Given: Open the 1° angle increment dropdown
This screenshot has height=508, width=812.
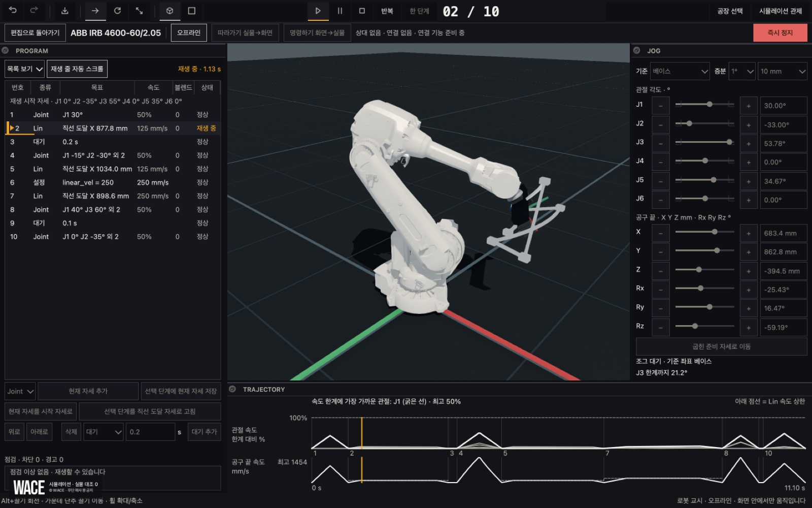Looking at the screenshot, I should point(742,71).
